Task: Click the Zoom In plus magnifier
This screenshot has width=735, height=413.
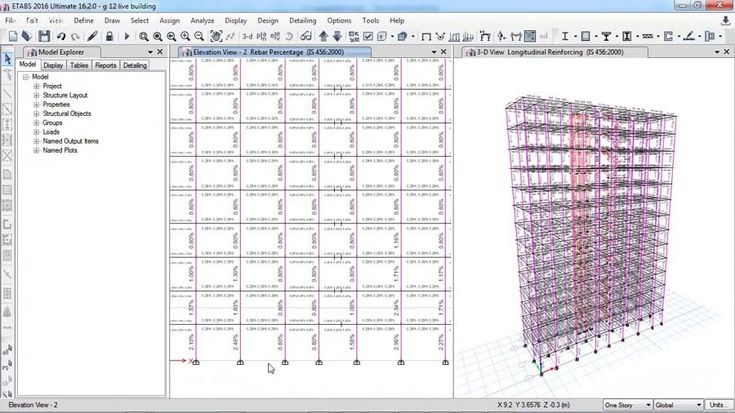Action: [x=186, y=36]
